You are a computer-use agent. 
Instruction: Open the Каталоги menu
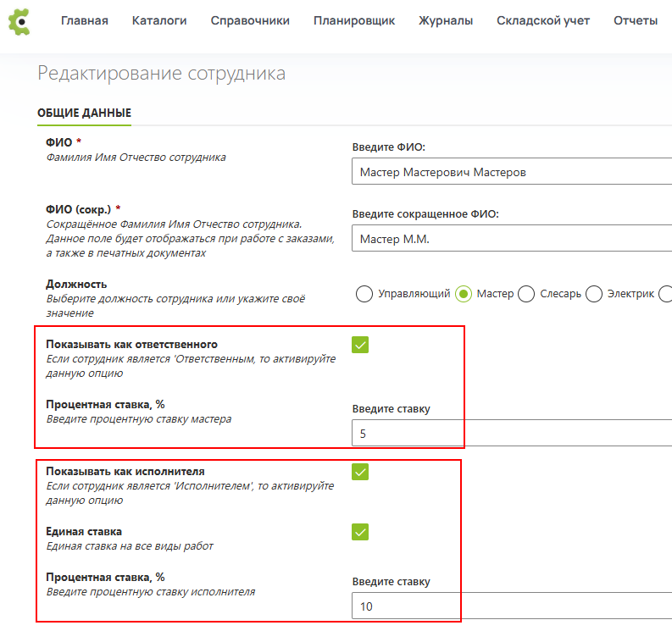coord(159,21)
